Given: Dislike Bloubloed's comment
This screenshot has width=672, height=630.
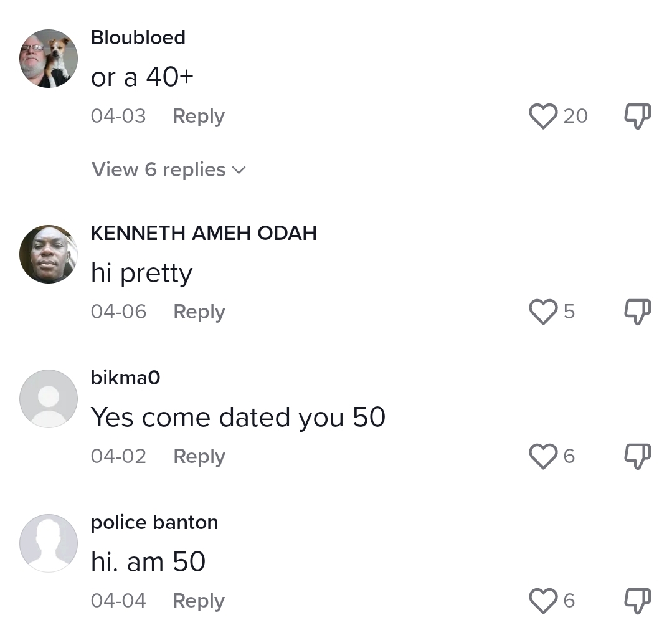Looking at the screenshot, I should tap(637, 117).
